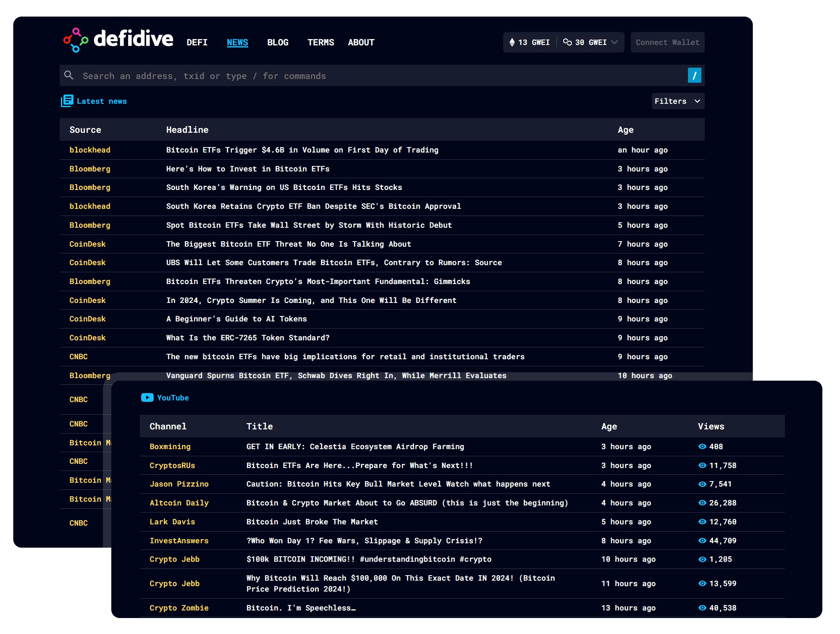Image resolution: width=840 pixels, height=634 pixels.
Task: Click the Channel column header
Action: point(168,426)
